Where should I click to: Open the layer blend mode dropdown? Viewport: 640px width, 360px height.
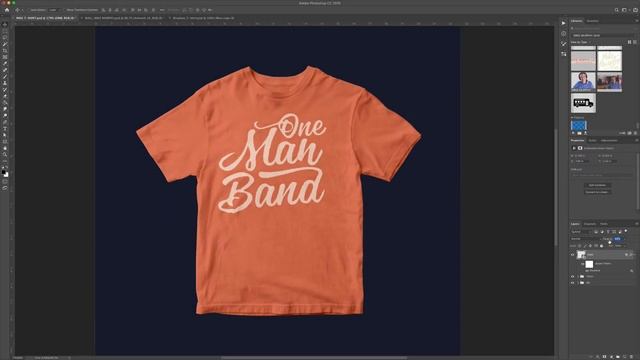point(585,239)
